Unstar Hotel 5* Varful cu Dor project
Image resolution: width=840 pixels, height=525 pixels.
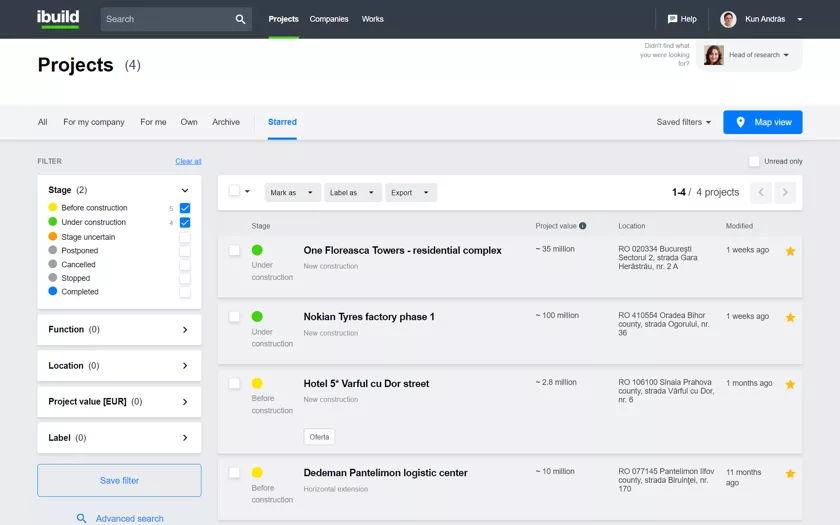(790, 384)
